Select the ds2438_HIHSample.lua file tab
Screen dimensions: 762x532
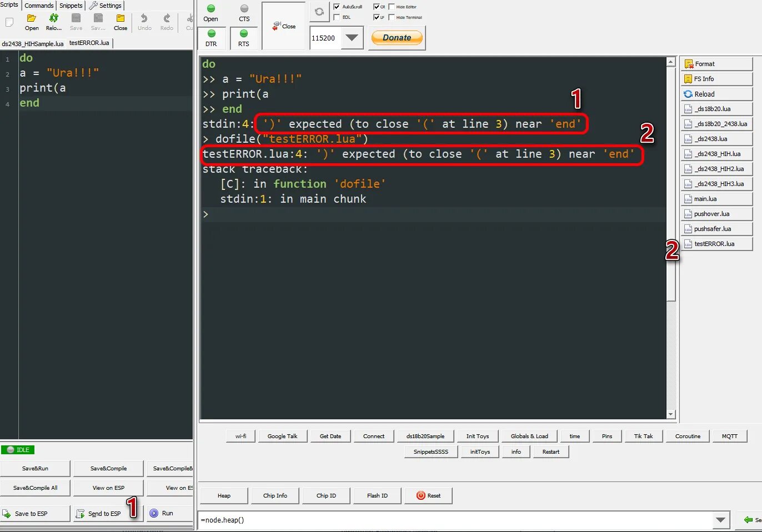point(33,43)
